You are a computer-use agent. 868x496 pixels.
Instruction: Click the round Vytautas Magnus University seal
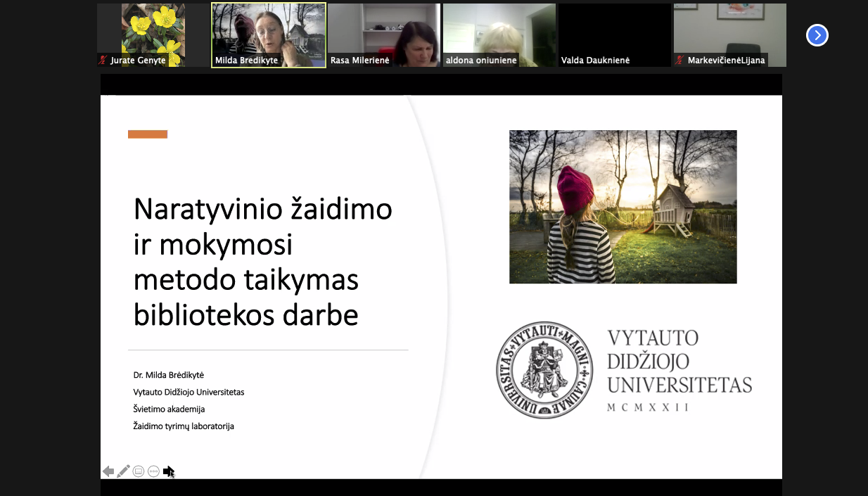tap(544, 369)
